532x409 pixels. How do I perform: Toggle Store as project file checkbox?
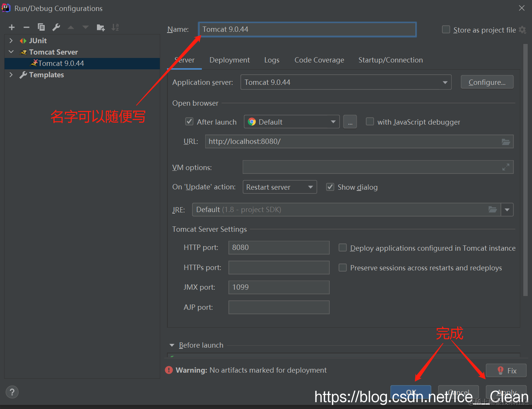[x=446, y=30]
